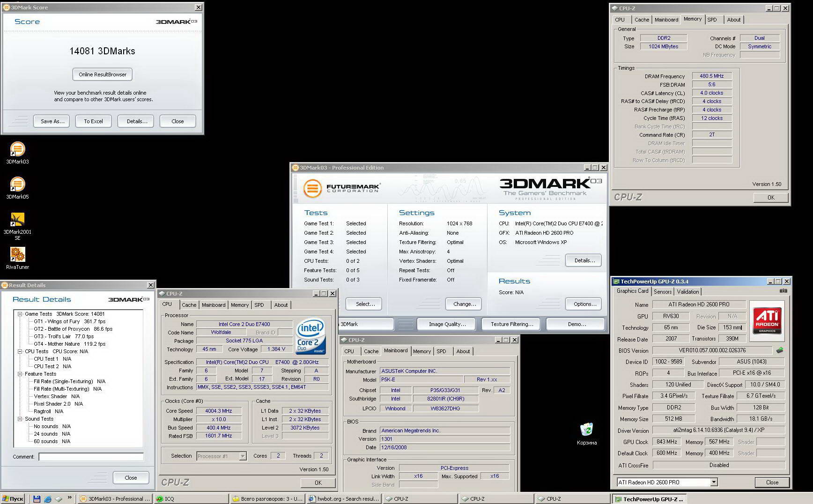
Task: Click GPU Clock 843 MHz value
Action: click(667, 442)
